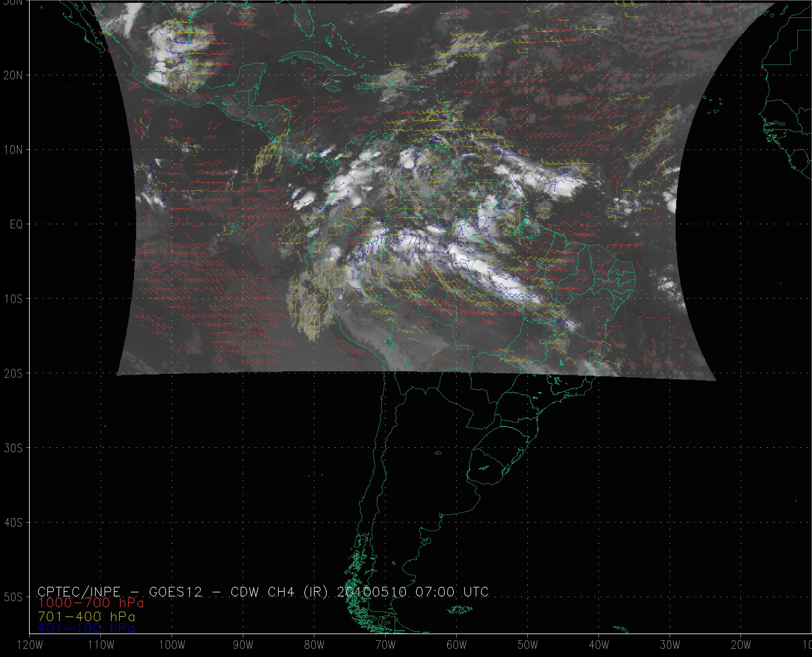Click the 70W longitude axis label
The image size is (812, 657).
tap(385, 645)
